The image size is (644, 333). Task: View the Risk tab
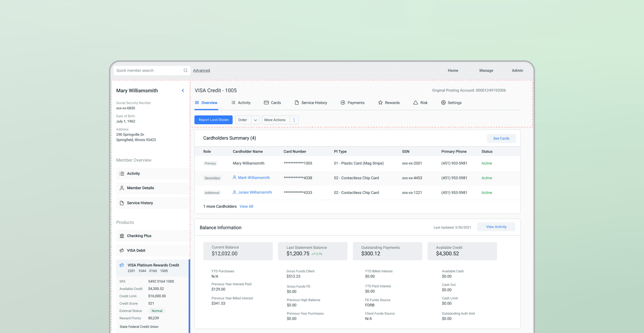(420, 103)
